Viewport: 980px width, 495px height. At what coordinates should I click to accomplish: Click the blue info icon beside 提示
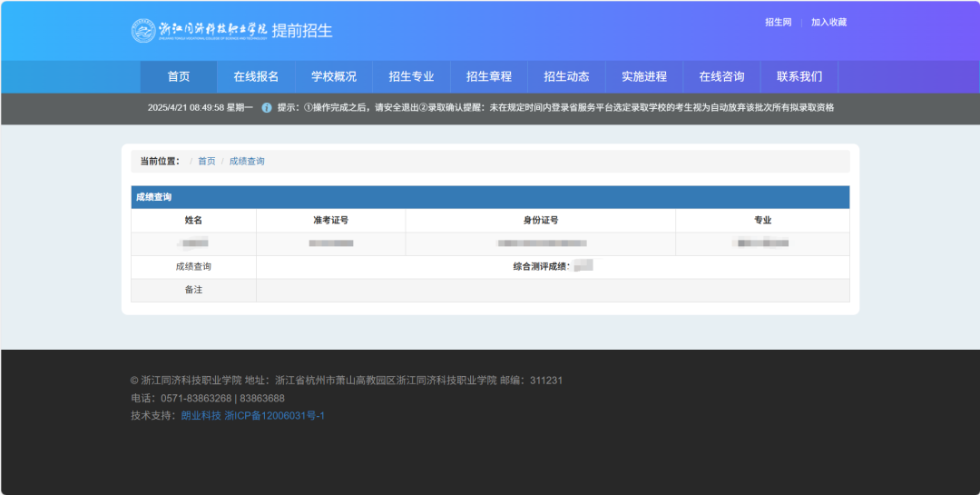tap(267, 107)
